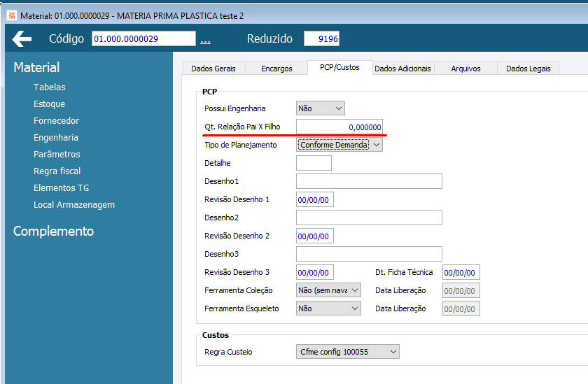588x384 pixels.
Task: Switch to the Dados Legais tab
Action: [x=528, y=69]
